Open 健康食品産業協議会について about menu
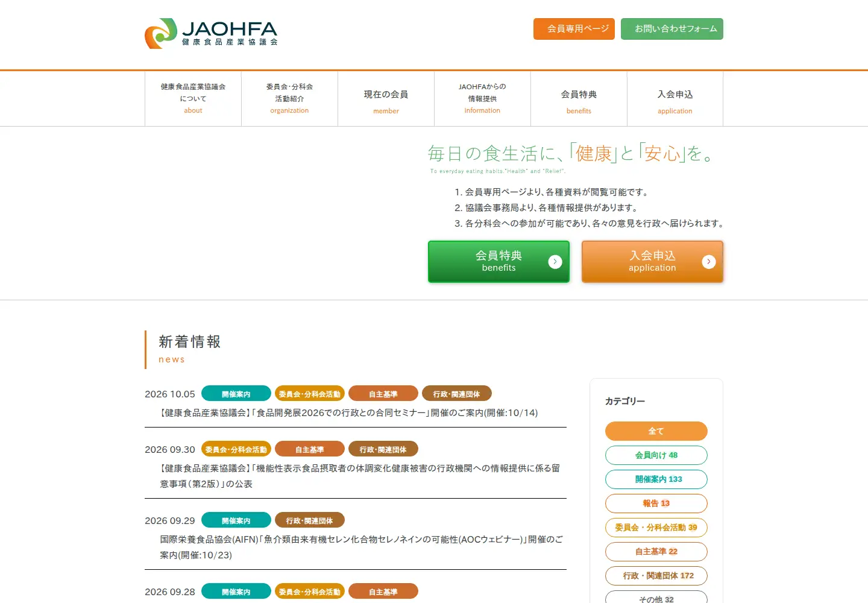This screenshot has height=603, width=868. click(193, 98)
